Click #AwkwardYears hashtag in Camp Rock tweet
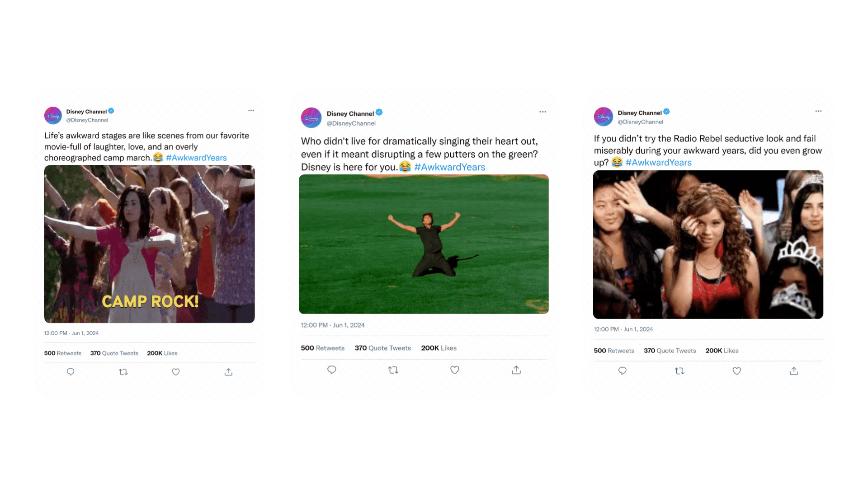The image size is (868, 488). 196,158
